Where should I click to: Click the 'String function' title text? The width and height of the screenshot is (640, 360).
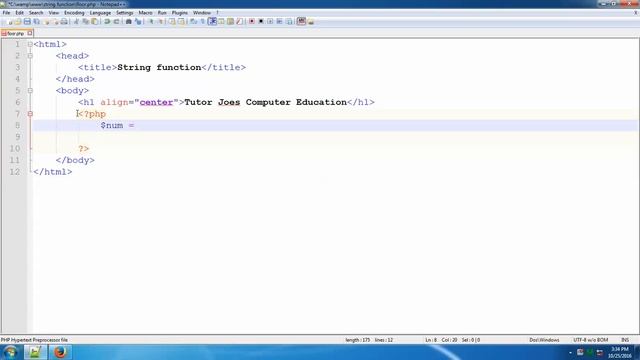(x=159, y=67)
